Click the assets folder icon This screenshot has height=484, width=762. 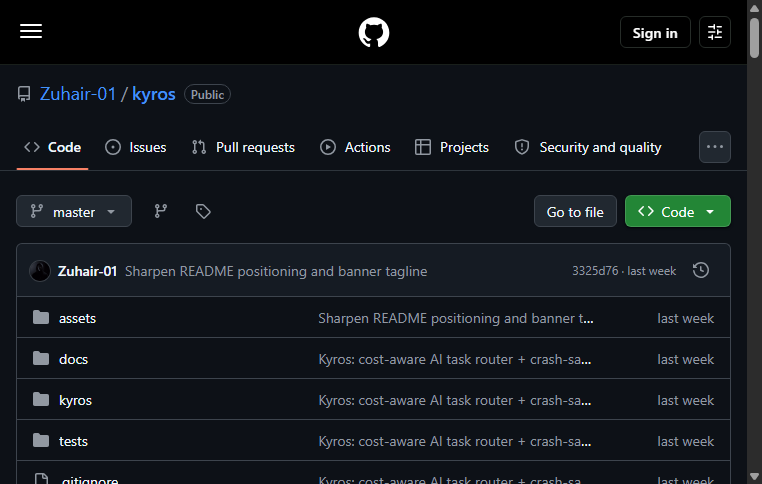tap(41, 317)
